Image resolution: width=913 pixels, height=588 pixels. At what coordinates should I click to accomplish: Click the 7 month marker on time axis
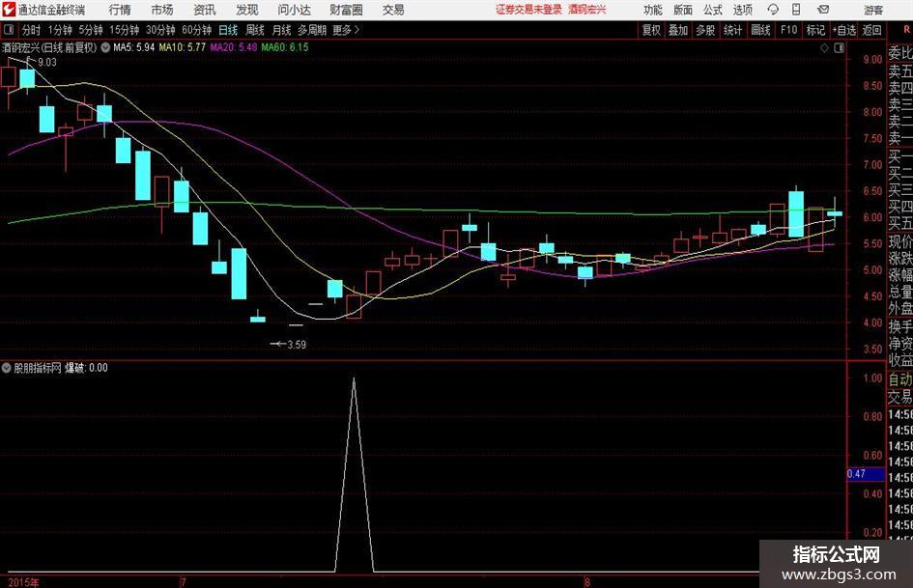[184, 582]
